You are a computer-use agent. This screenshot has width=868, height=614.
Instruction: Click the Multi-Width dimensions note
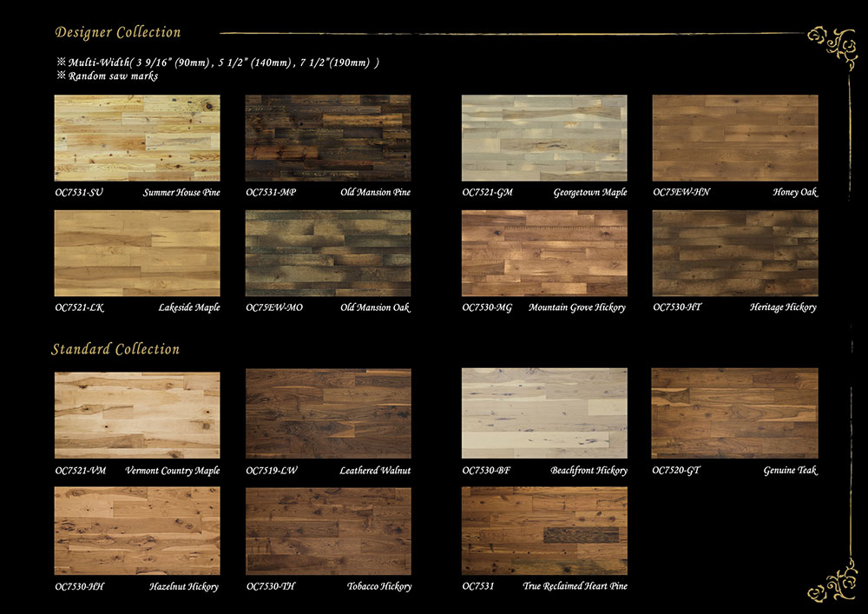[218, 63]
